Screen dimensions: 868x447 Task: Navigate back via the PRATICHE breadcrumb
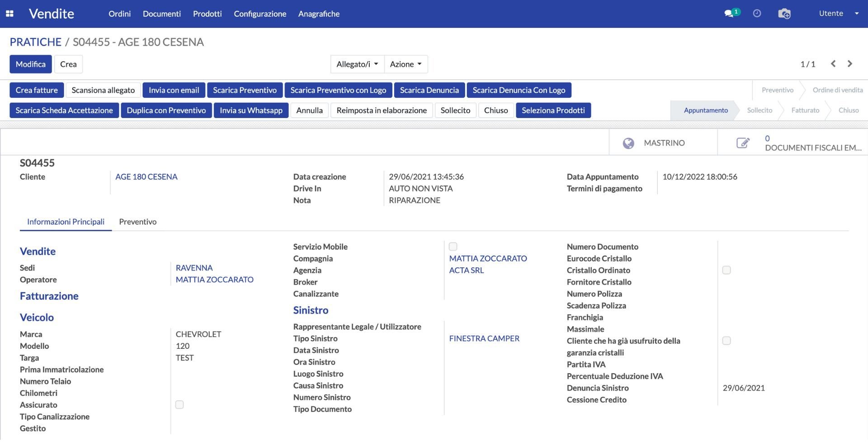coord(35,42)
